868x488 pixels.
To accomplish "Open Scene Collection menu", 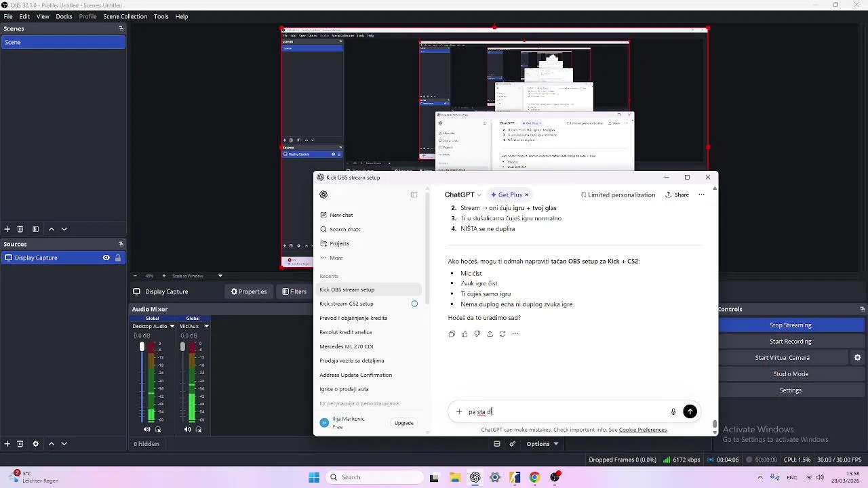I will pos(125,16).
